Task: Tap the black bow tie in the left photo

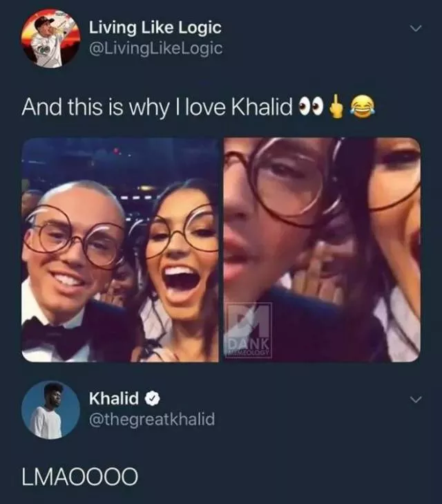Action: [x=53, y=337]
